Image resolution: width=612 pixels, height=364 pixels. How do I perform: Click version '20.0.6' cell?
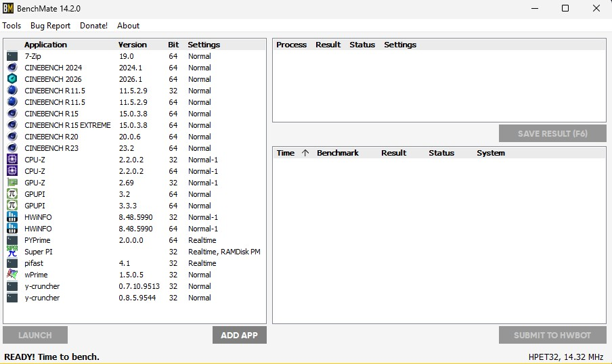coord(129,137)
